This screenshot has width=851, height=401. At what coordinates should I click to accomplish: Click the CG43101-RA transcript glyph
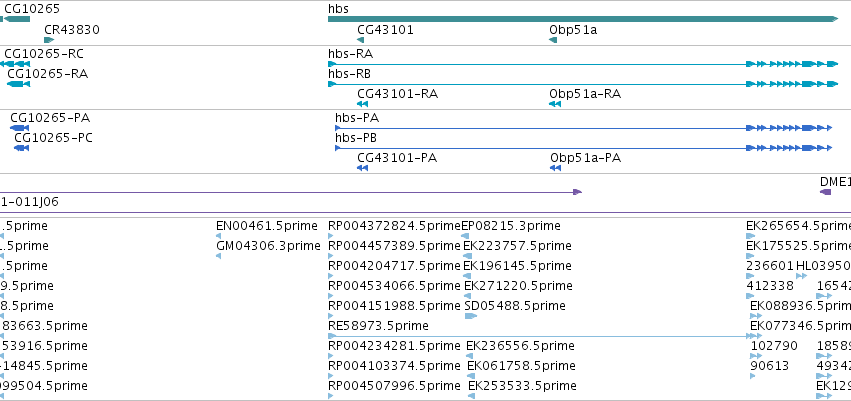(x=363, y=104)
